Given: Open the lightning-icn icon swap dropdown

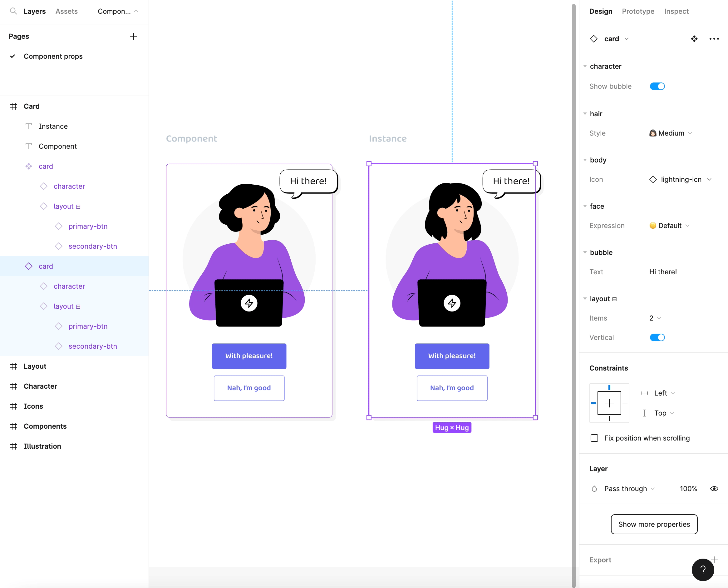Looking at the screenshot, I should click(681, 180).
